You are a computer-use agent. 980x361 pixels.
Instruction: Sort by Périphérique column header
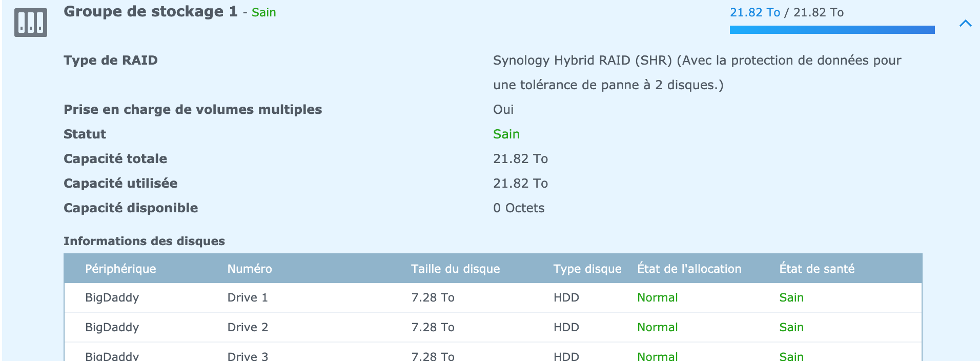[x=120, y=269]
